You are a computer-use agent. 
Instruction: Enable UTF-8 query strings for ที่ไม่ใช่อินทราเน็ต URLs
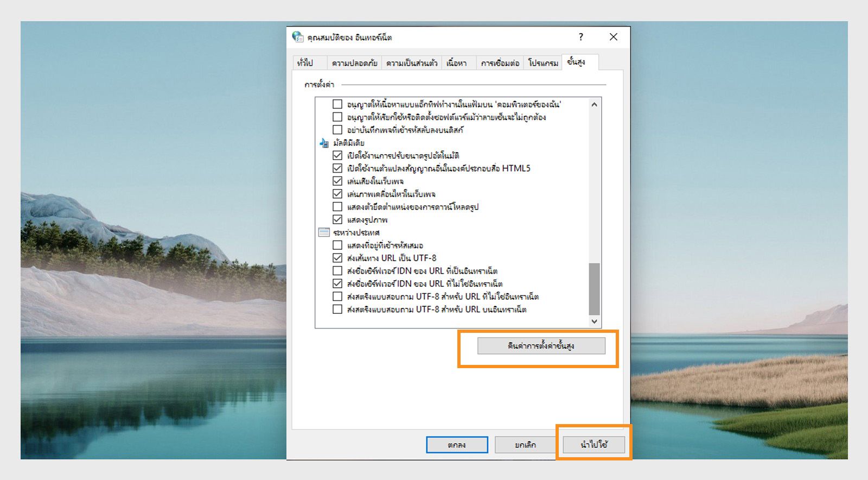pos(337,296)
